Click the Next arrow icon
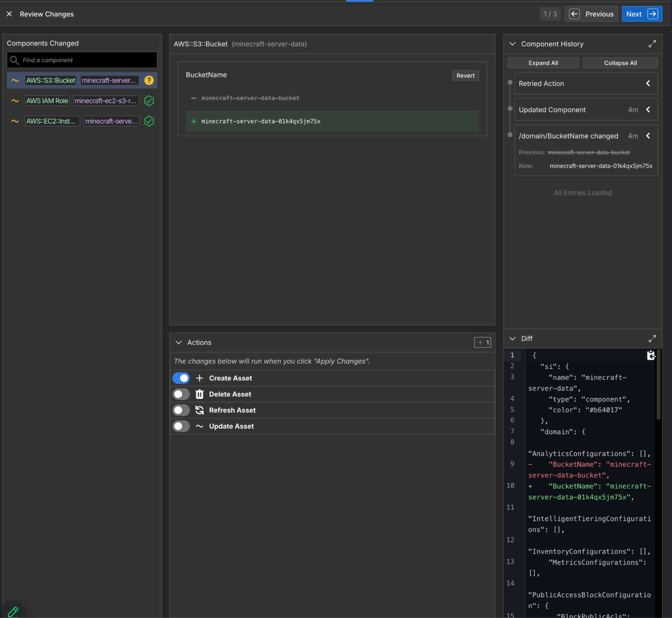Screen dimensions: 672x618 click(653, 14)
